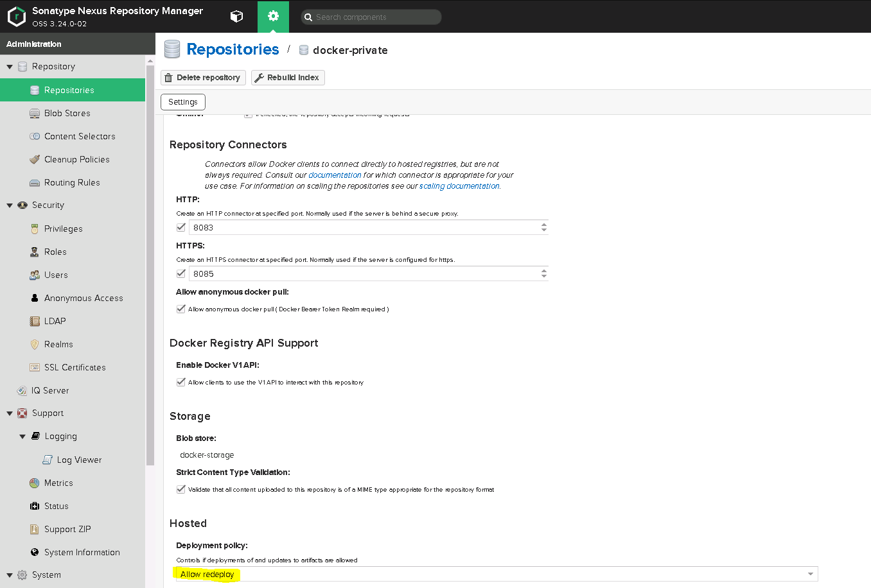
Task: Collapse the Logging tree node
Action: coord(22,437)
